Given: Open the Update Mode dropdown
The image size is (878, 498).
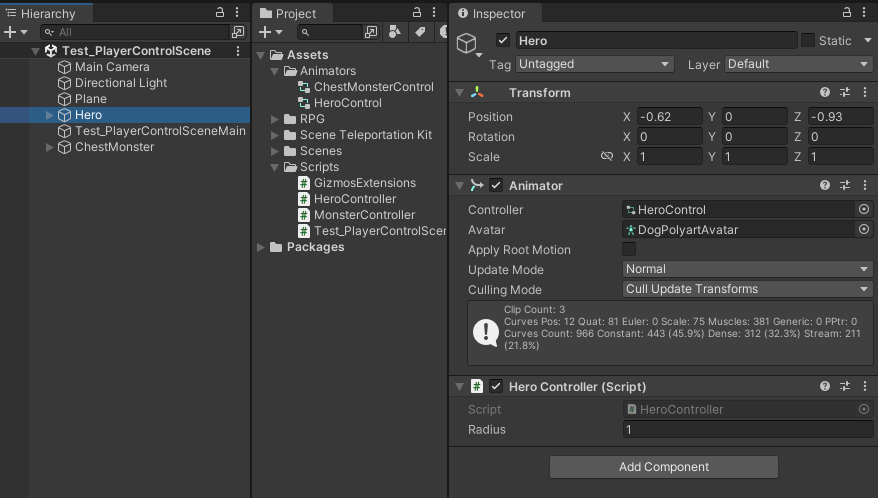Looking at the screenshot, I should 748,269.
